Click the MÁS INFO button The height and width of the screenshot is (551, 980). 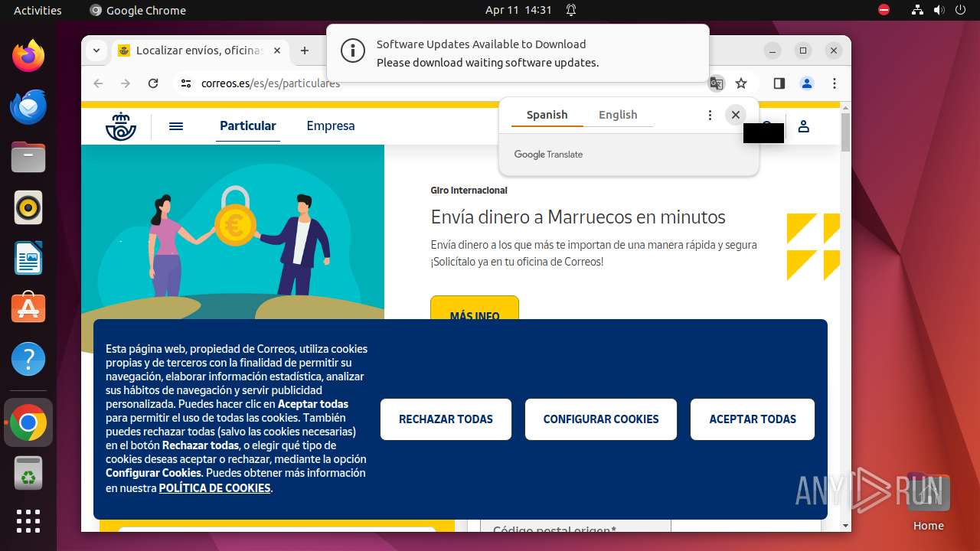[x=475, y=308]
